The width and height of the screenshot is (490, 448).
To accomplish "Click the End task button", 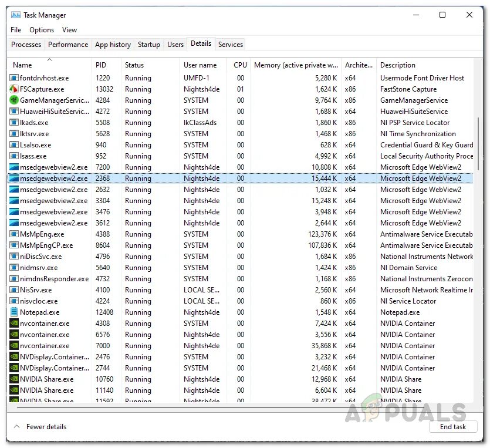I will pyautogui.click(x=453, y=426).
